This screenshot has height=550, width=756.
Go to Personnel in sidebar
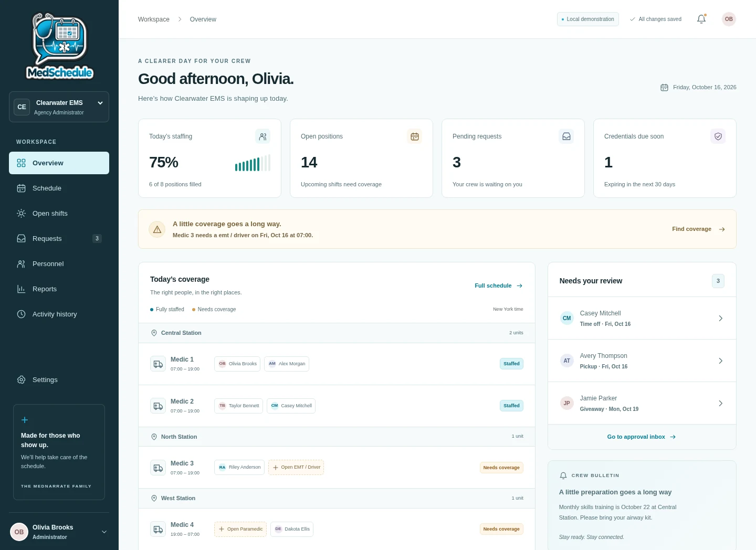59,263
